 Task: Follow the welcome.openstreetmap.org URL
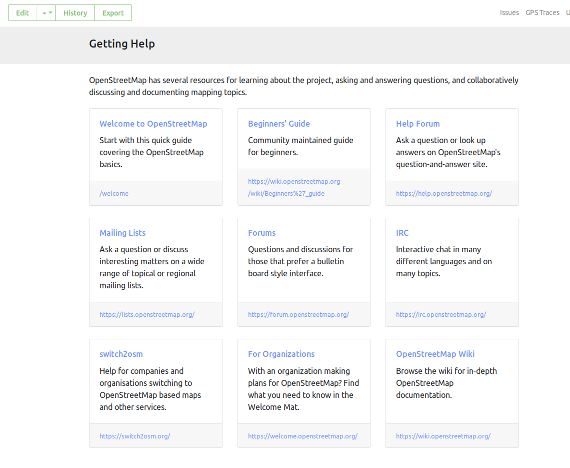click(x=303, y=436)
